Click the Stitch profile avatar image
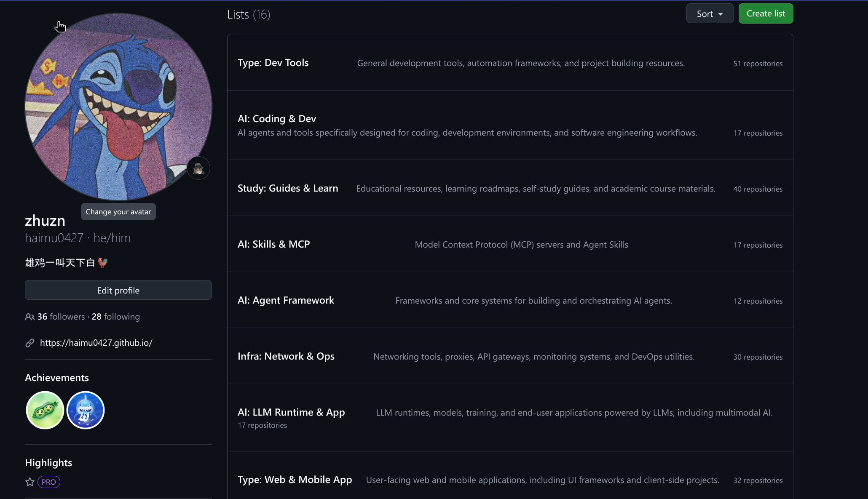The image size is (868, 499). [x=118, y=107]
